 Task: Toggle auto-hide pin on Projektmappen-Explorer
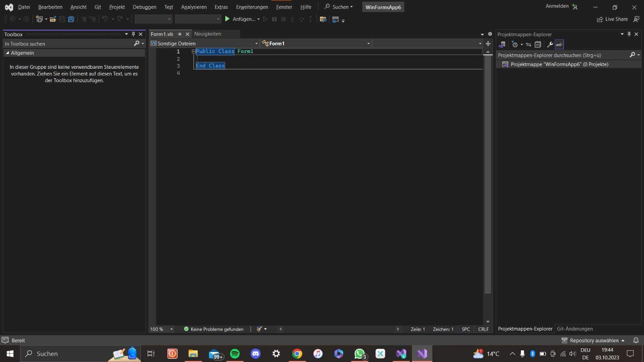point(629,34)
